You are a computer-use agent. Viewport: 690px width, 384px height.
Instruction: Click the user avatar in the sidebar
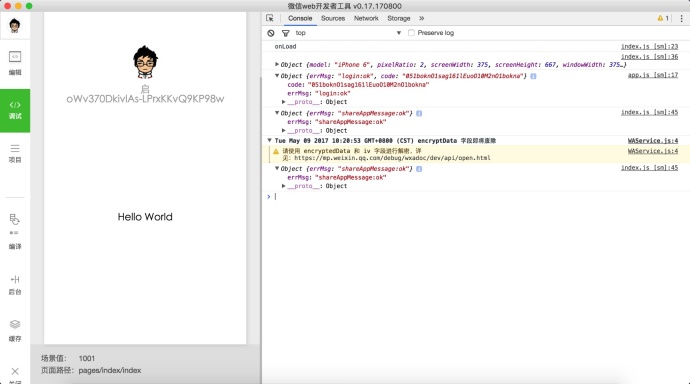[x=15, y=26]
